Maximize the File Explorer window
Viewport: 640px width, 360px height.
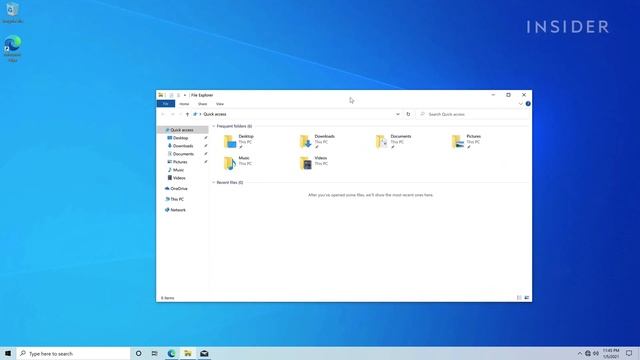click(509, 95)
